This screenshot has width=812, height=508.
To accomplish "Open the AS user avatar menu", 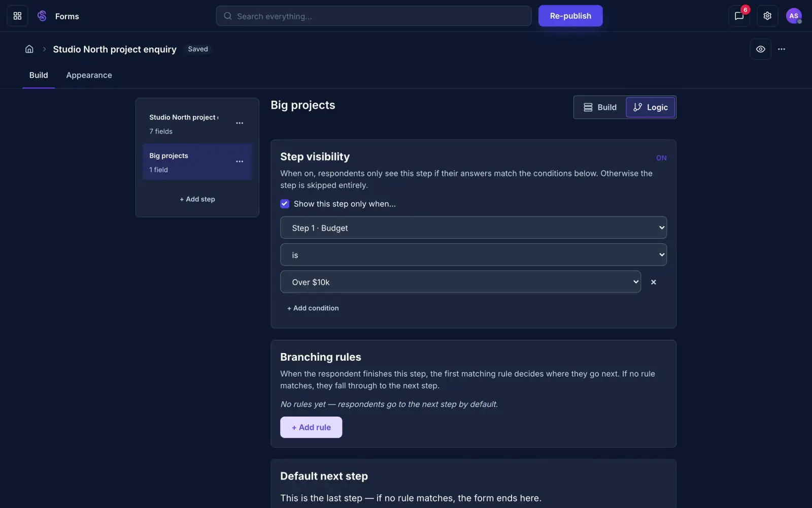I will [x=794, y=16].
